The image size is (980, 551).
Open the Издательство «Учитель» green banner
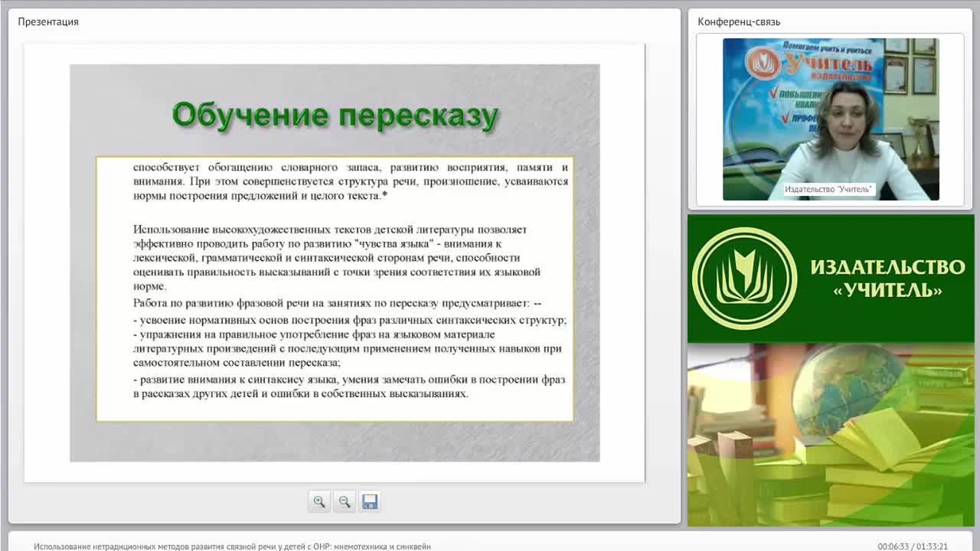[x=831, y=279]
